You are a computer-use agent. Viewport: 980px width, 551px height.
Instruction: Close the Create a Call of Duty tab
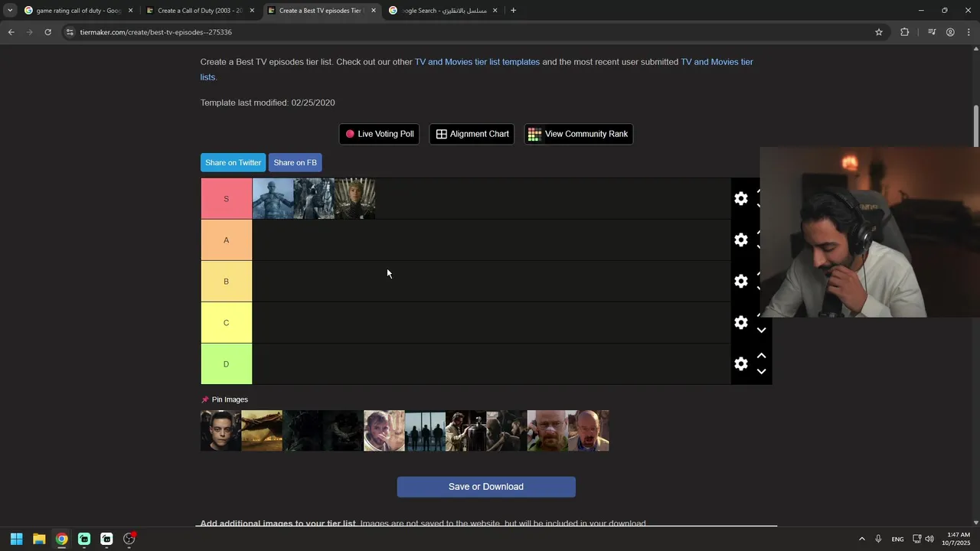pos(252,11)
